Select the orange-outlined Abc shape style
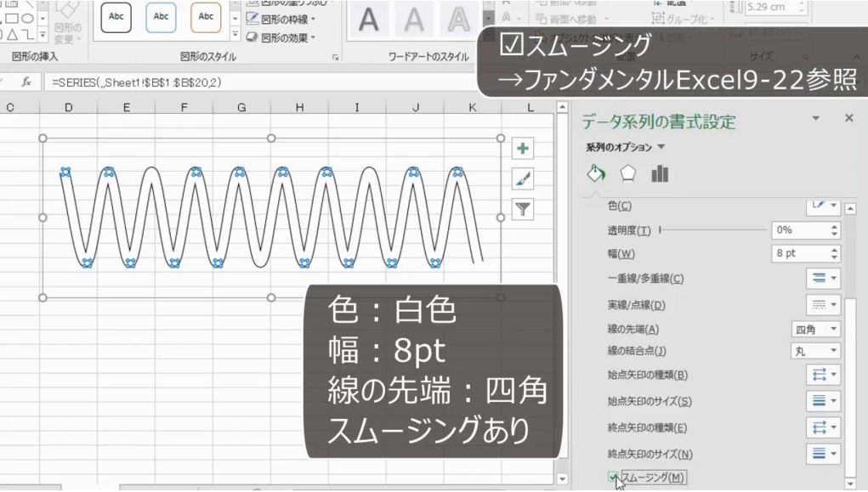 tap(206, 17)
